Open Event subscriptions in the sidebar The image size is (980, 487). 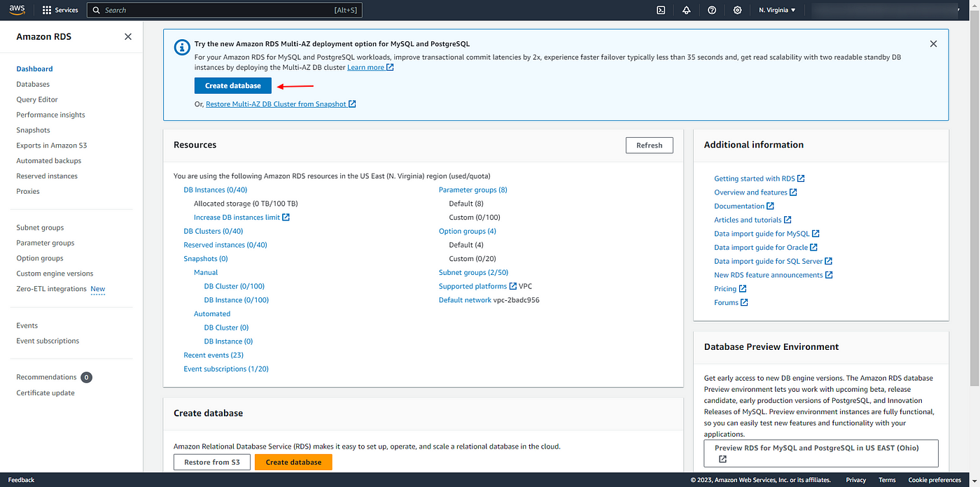48,341
